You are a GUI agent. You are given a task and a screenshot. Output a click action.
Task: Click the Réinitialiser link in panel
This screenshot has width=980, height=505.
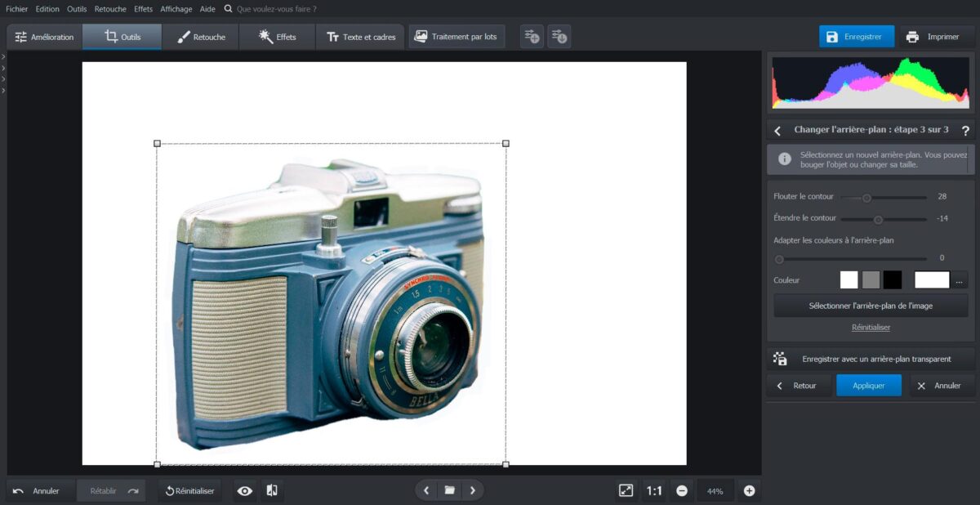(871, 327)
